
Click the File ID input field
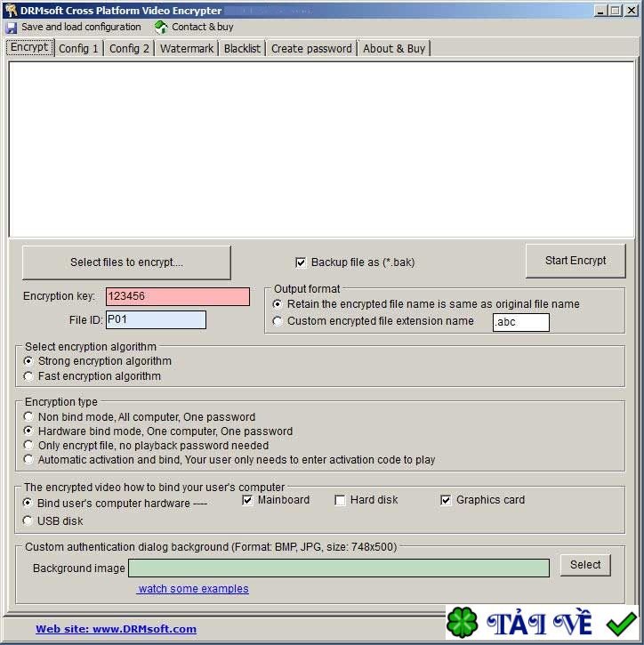click(x=156, y=320)
